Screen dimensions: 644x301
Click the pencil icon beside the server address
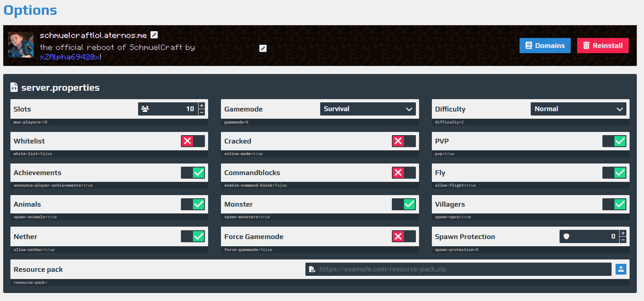[x=154, y=35]
